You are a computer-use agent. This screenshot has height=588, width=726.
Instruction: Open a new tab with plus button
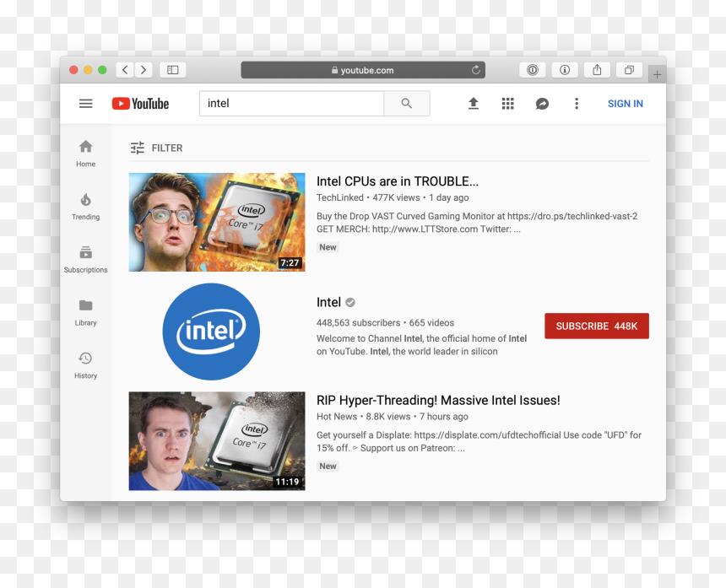point(657,74)
